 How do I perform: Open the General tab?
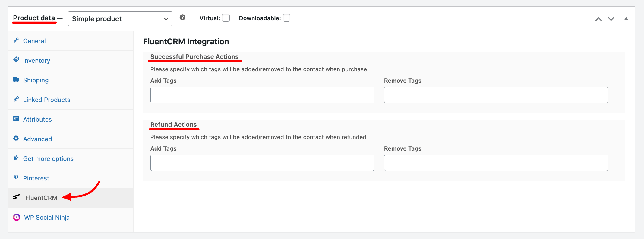(71, 41)
